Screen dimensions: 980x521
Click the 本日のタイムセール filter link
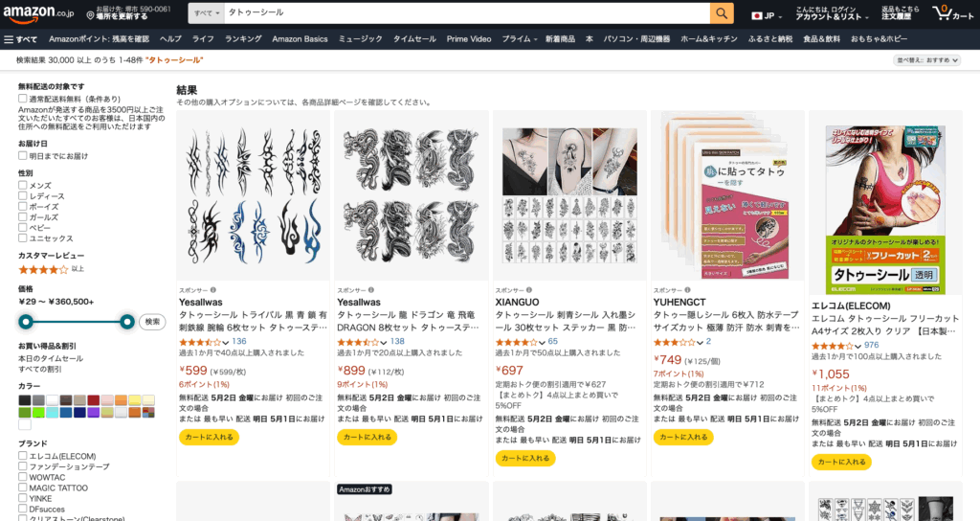(x=51, y=358)
